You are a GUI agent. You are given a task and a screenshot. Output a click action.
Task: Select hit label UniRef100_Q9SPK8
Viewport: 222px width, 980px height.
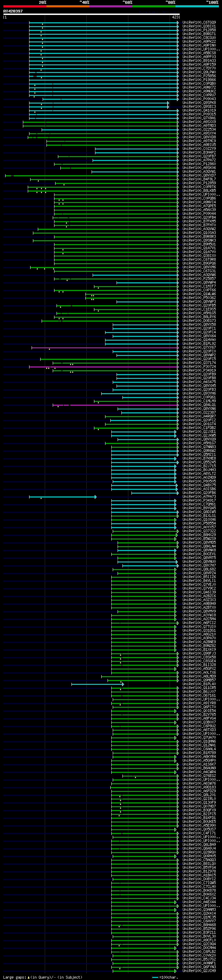[x=199, y=103]
